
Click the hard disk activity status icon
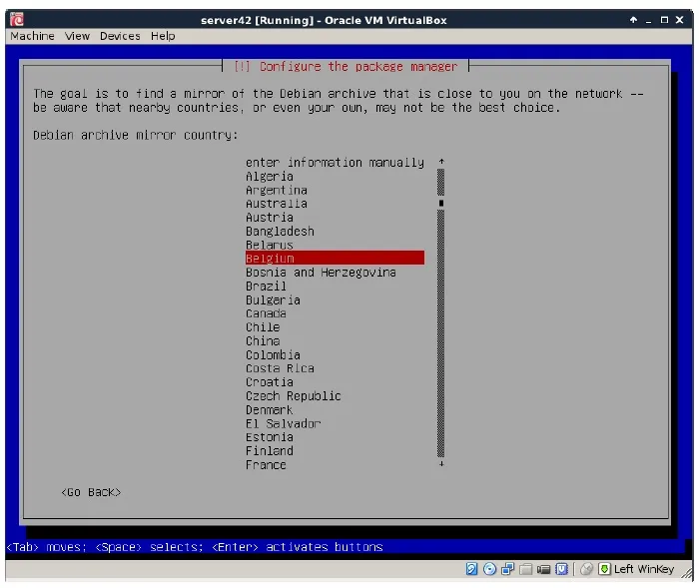click(471, 569)
